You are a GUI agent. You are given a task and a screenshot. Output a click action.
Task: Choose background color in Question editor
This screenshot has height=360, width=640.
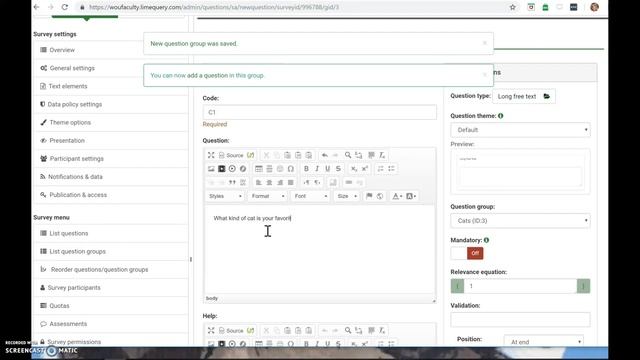pos(411,196)
